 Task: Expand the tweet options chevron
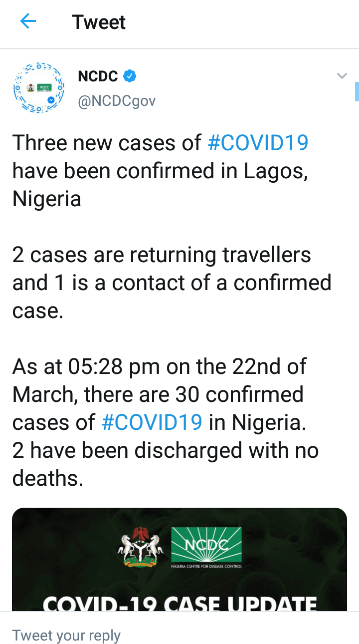[x=342, y=76]
